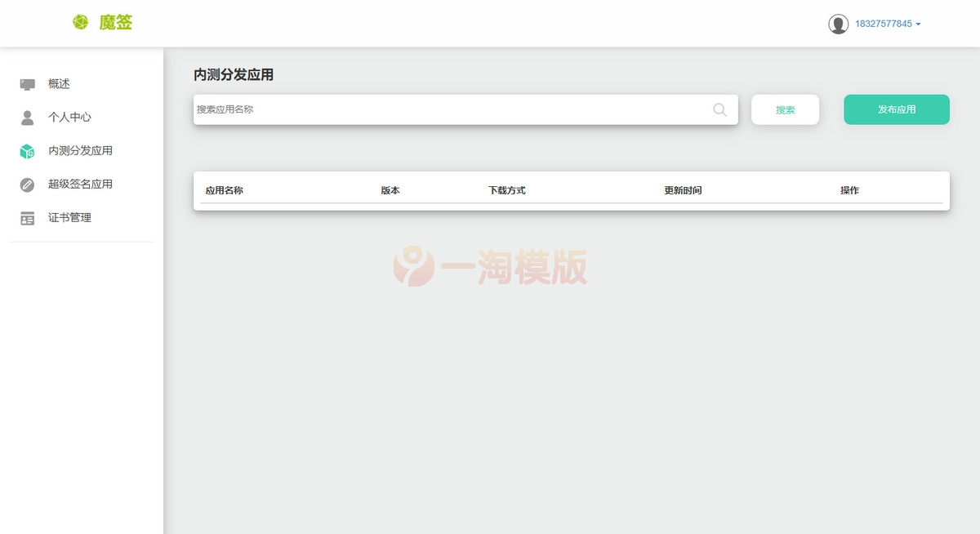
Task: Open the user avatar icon
Action: [839, 24]
